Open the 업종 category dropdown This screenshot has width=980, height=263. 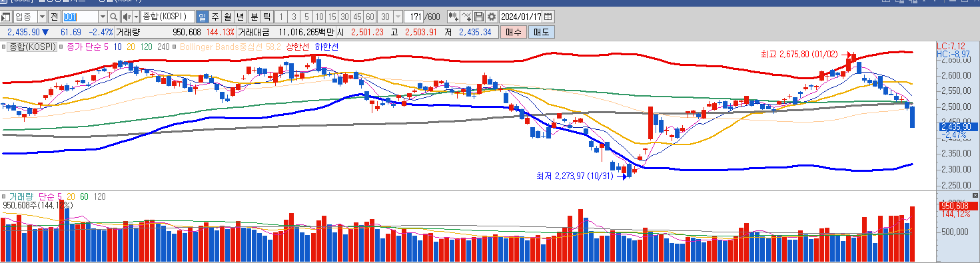(x=43, y=17)
